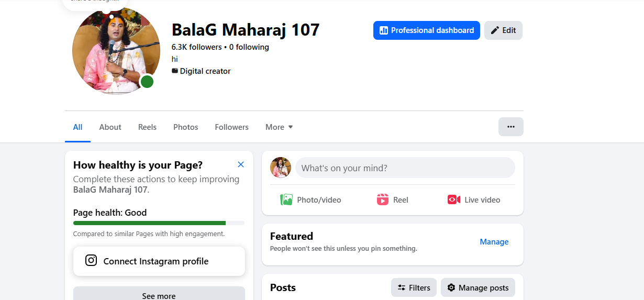Go to the Photos tab
The height and width of the screenshot is (300, 644).
point(186,127)
